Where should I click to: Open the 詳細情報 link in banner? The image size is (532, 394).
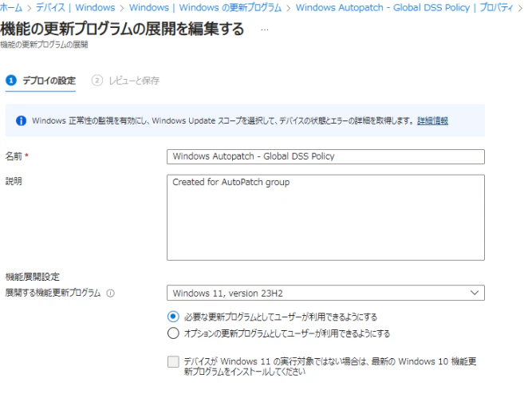pos(432,120)
